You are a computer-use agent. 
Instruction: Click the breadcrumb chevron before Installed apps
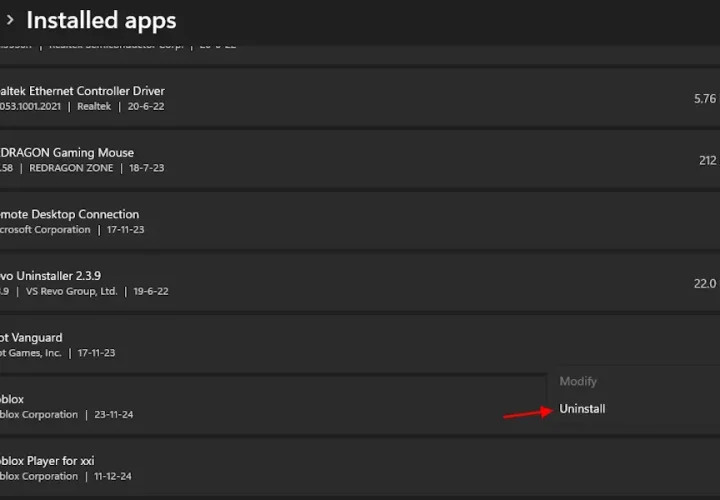click(10, 20)
